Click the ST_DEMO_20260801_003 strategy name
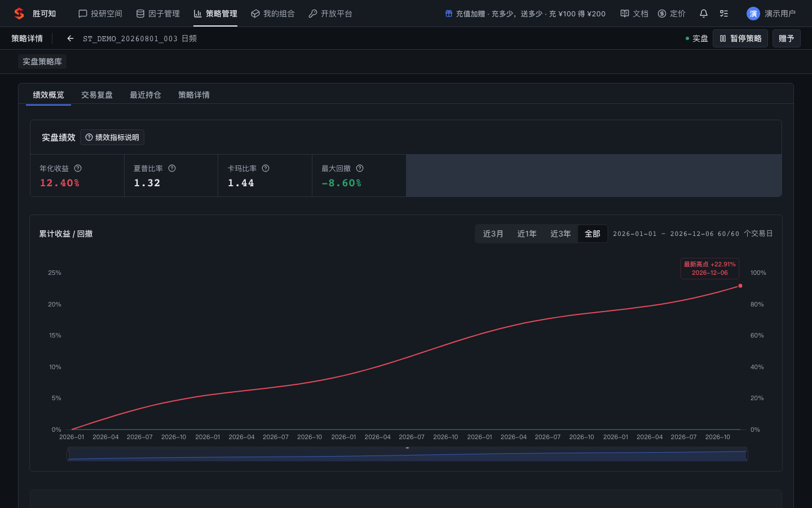 click(130, 38)
